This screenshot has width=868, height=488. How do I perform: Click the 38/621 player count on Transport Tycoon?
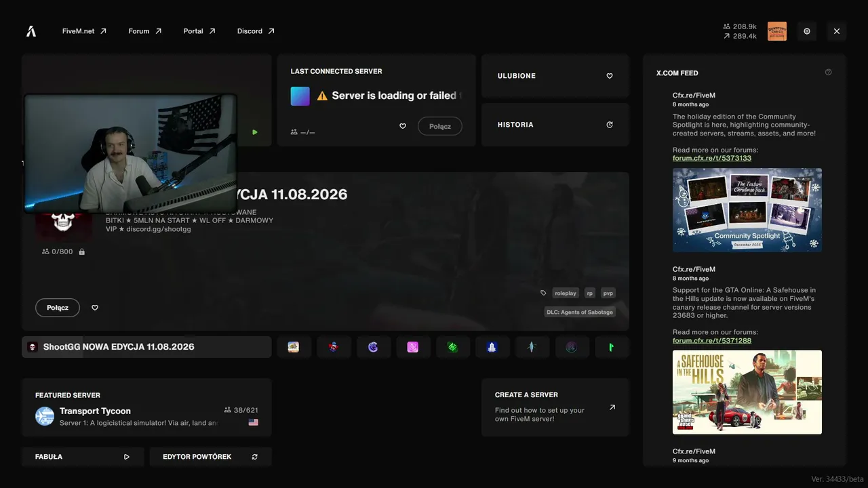[x=241, y=410]
